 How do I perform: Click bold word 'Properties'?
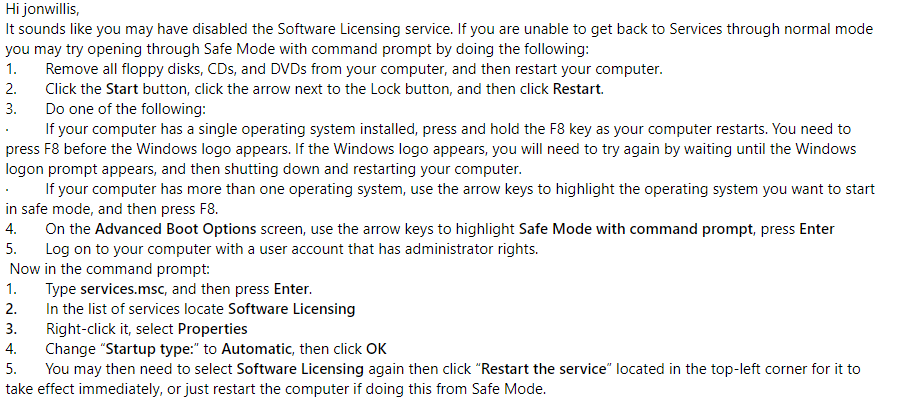(212, 329)
